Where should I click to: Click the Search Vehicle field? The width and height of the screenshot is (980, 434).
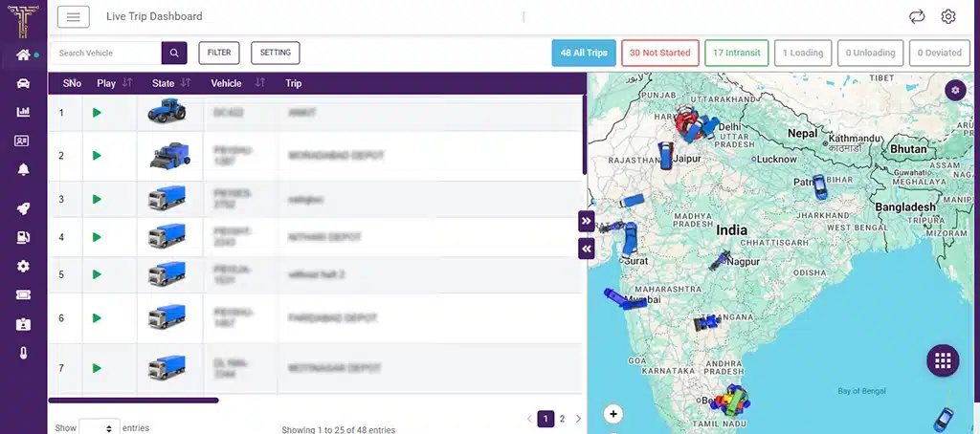coord(105,54)
